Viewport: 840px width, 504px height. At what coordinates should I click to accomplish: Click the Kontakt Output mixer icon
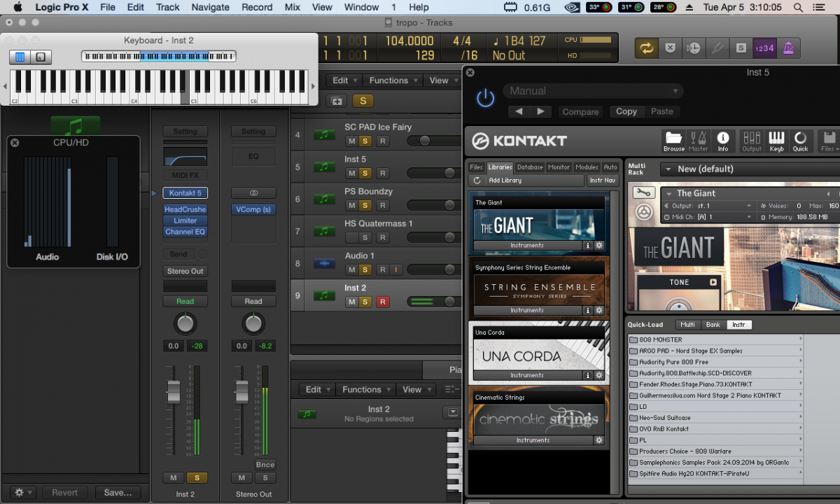coord(752,141)
